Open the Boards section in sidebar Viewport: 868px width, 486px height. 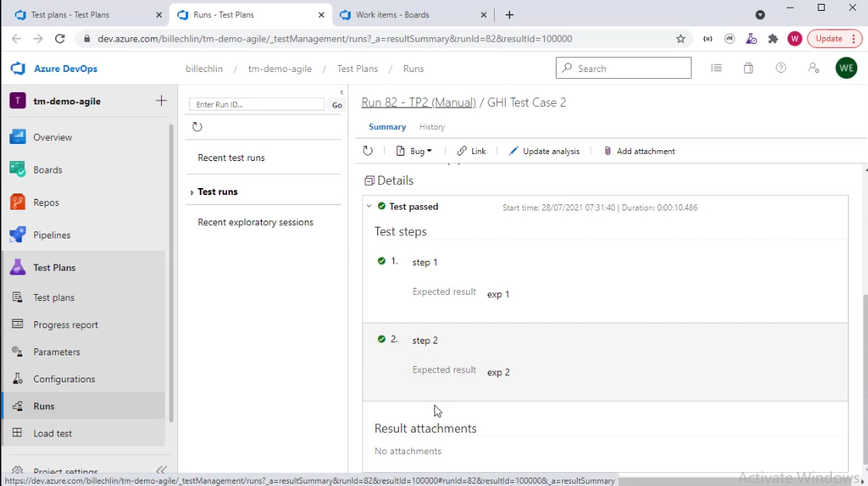[x=47, y=169]
